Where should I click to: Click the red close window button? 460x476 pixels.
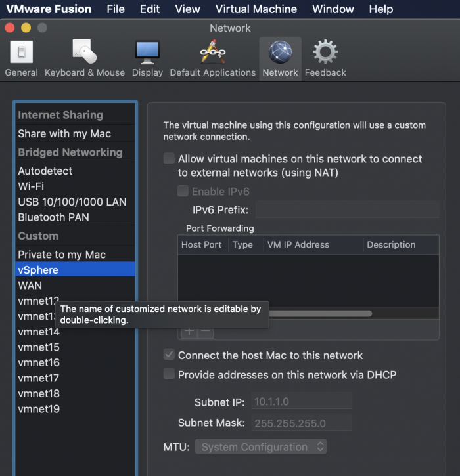point(10,28)
